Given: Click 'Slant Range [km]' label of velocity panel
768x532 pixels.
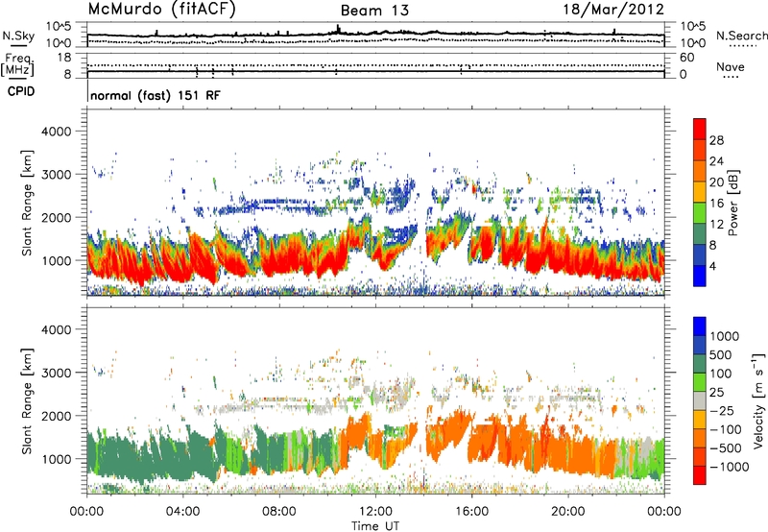Looking at the screenshot, I should point(27,401).
